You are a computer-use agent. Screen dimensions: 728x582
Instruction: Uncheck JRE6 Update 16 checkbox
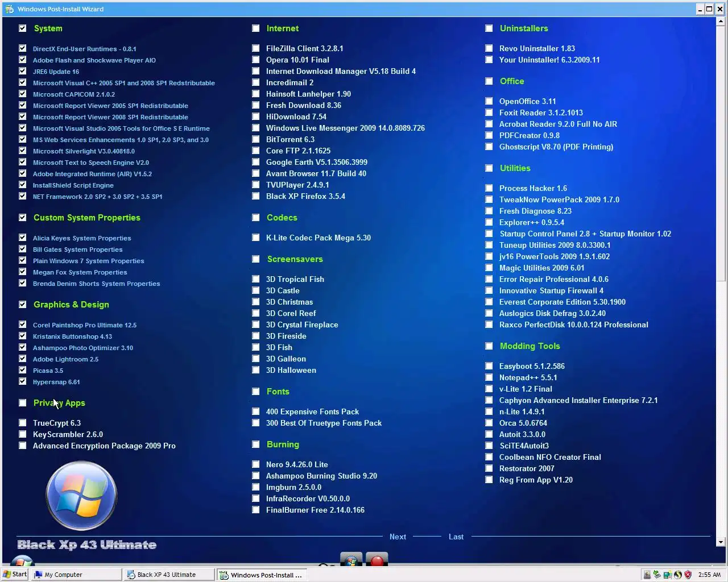(x=22, y=71)
